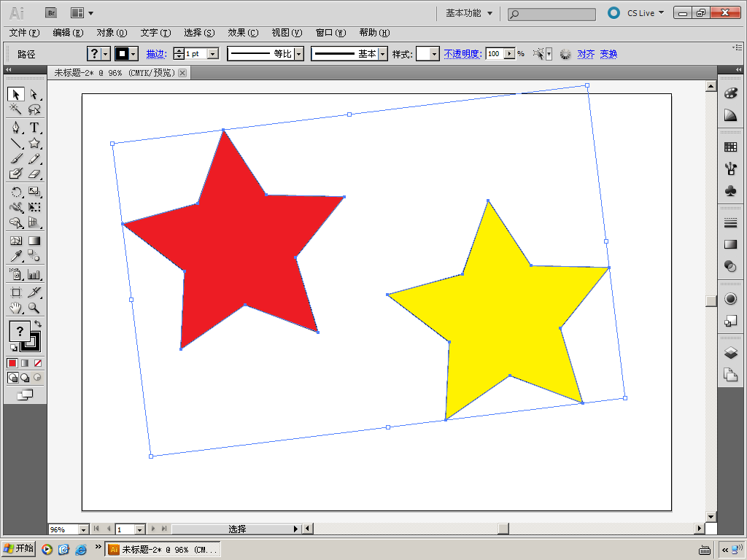The image size is (747, 560).
Task: Open the Layers panel icon
Action: click(x=730, y=353)
